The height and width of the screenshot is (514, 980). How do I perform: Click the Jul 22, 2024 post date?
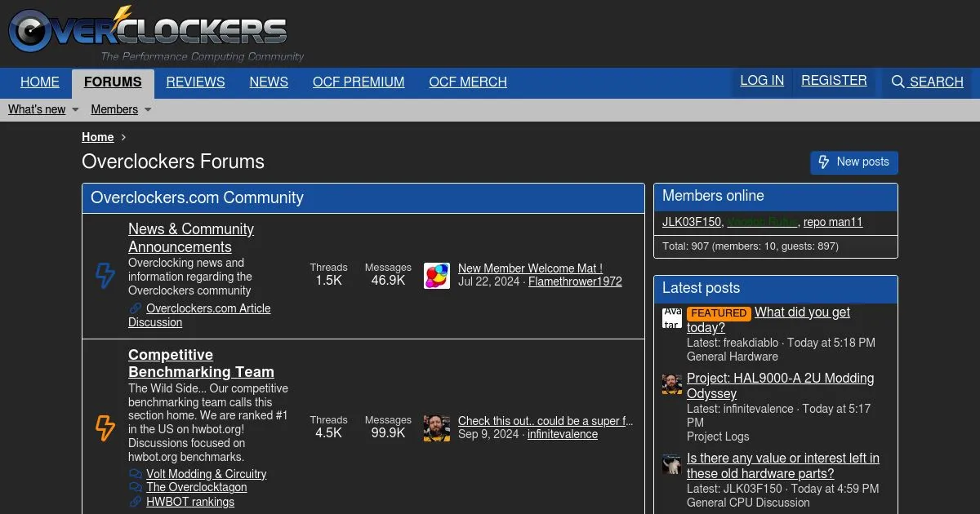point(489,281)
